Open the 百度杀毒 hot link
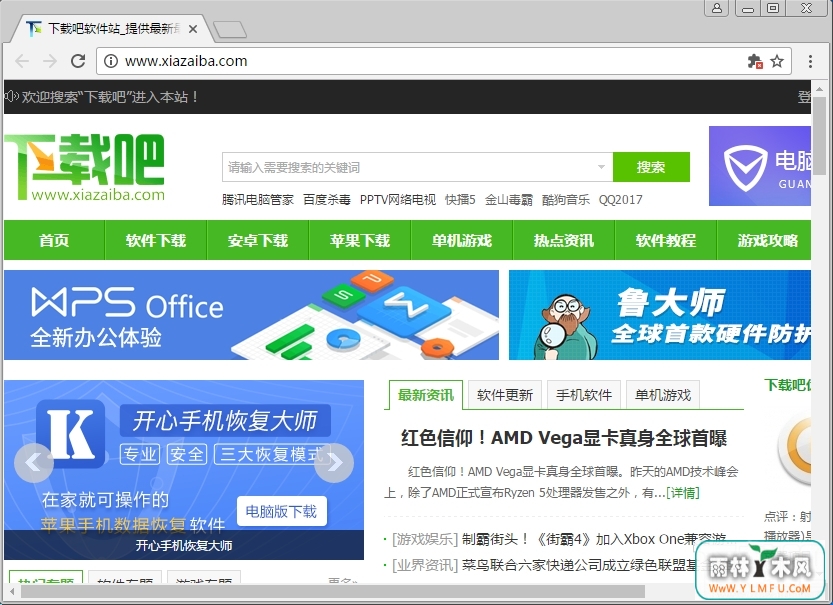Screen dimensions: 833x605 pos(327,200)
